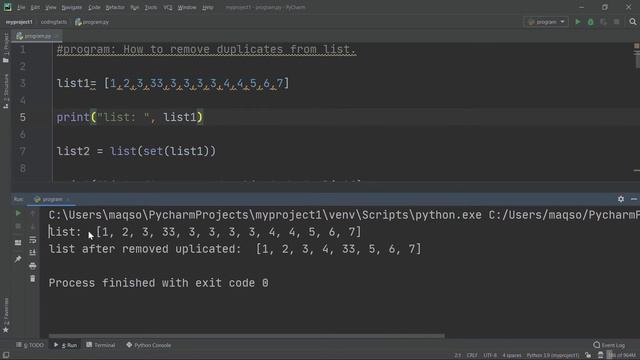This screenshot has width=640, height=360.
Task: Open the Code menu
Action: (x=94, y=7)
